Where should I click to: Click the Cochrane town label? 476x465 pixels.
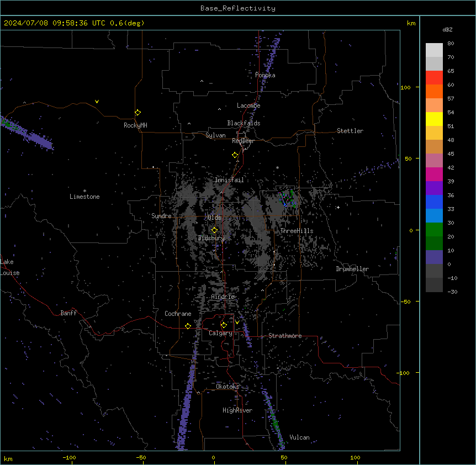pos(178,314)
